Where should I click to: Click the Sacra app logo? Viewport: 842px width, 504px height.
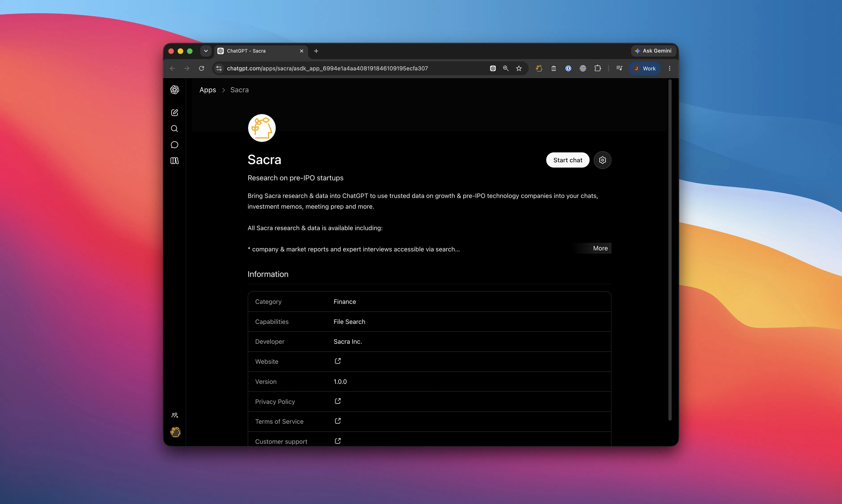coord(262,128)
